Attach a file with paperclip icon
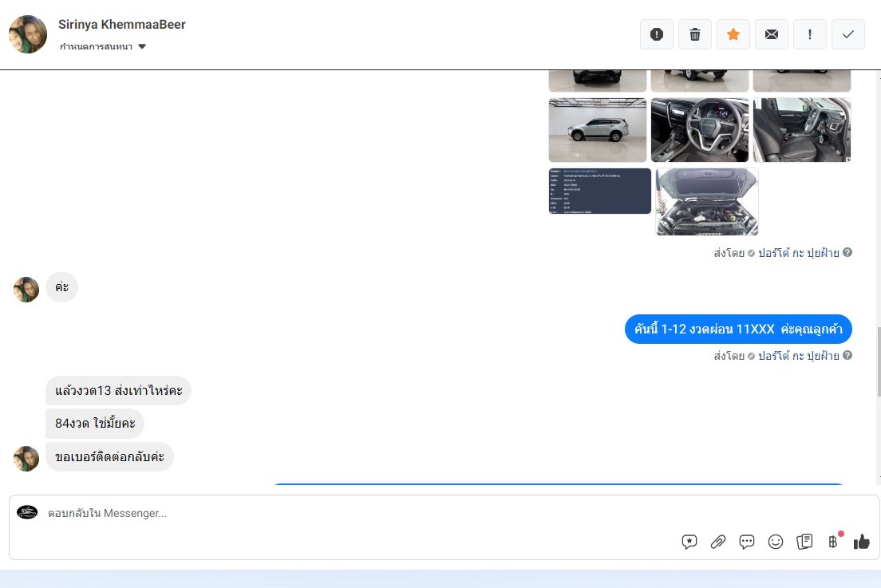 (718, 542)
